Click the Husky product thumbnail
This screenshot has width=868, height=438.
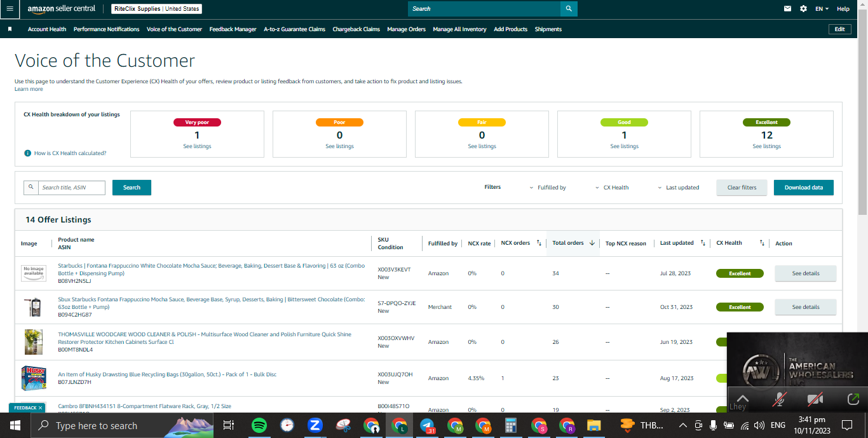33,378
